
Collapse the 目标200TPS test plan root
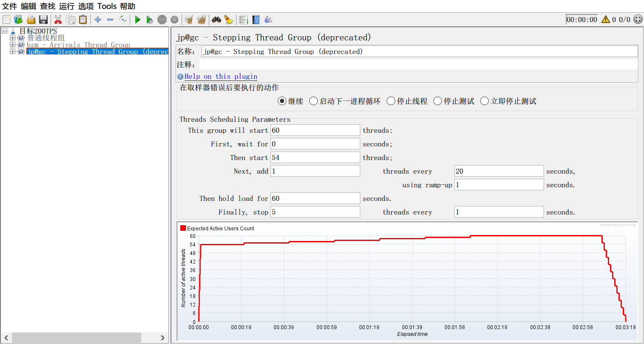[5, 31]
